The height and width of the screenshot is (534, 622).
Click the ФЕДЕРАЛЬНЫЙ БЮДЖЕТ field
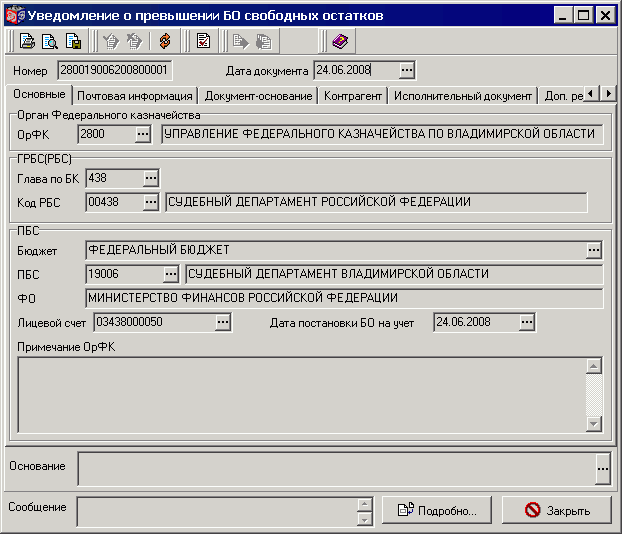(x=336, y=250)
